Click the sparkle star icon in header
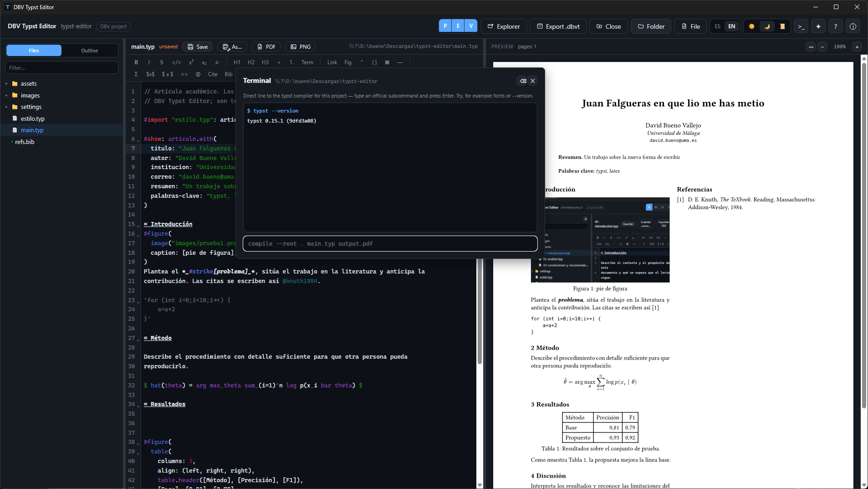The image size is (868, 489). 818,26
